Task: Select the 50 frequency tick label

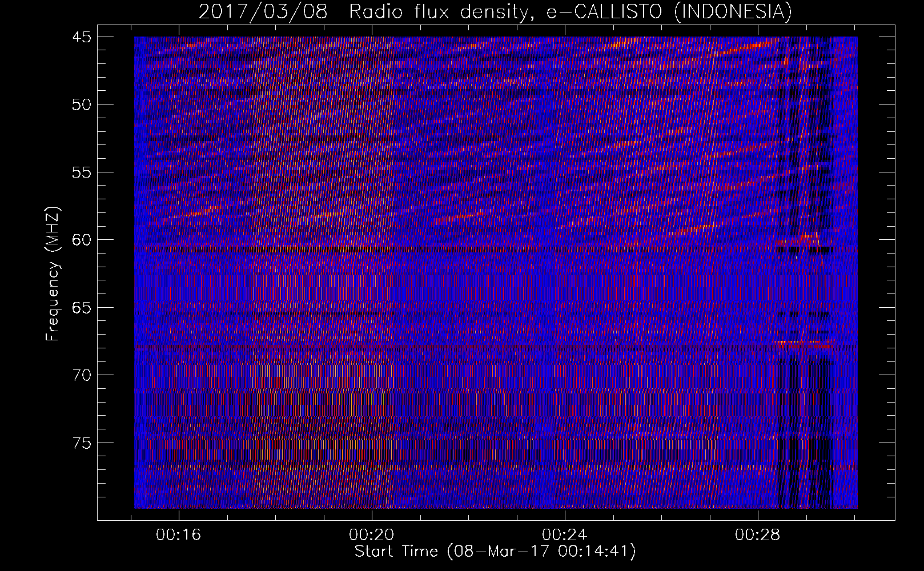Action: tap(81, 104)
